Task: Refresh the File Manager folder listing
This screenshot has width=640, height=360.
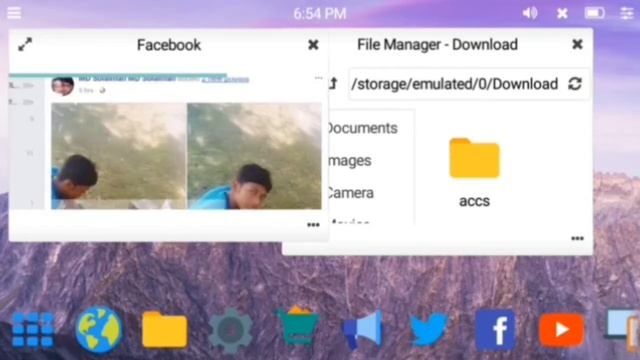Action: click(575, 84)
